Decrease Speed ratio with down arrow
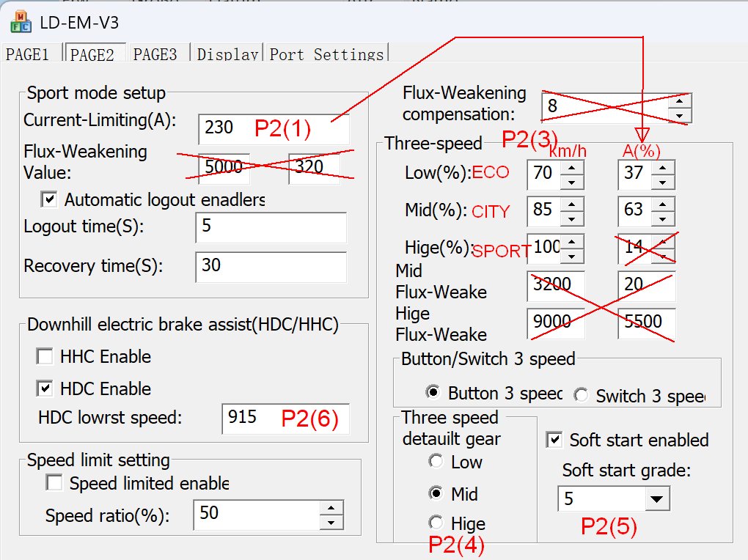The width and height of the screenshot is (748, 560). coord(331,523)
